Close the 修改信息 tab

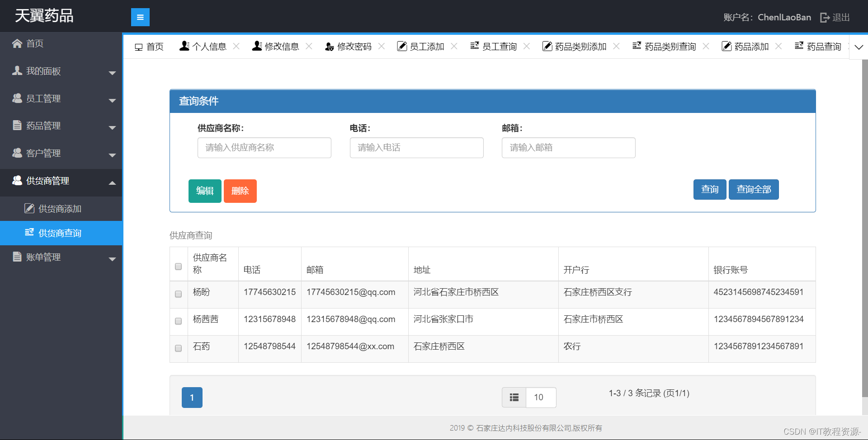click(x=309, y=46)
